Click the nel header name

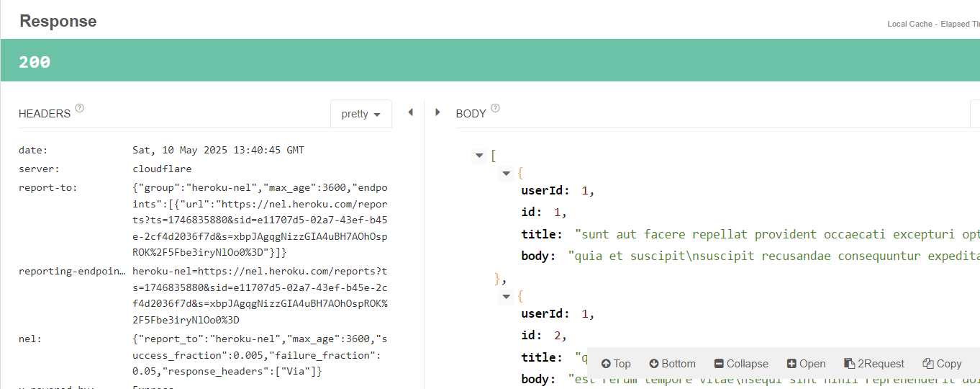[31, 339]
